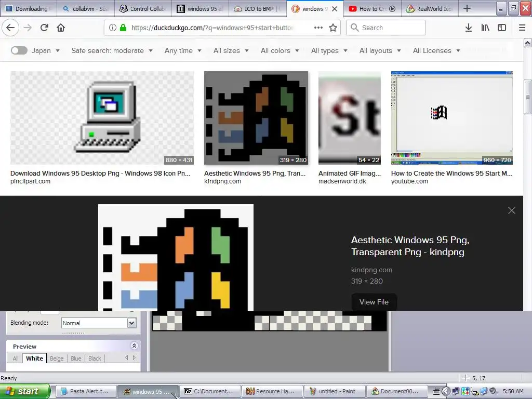Screen dimensions: 532x399
Task: Open kindpng.com link in detail panel
Action: pyautogui.click(x=371, y=270)
